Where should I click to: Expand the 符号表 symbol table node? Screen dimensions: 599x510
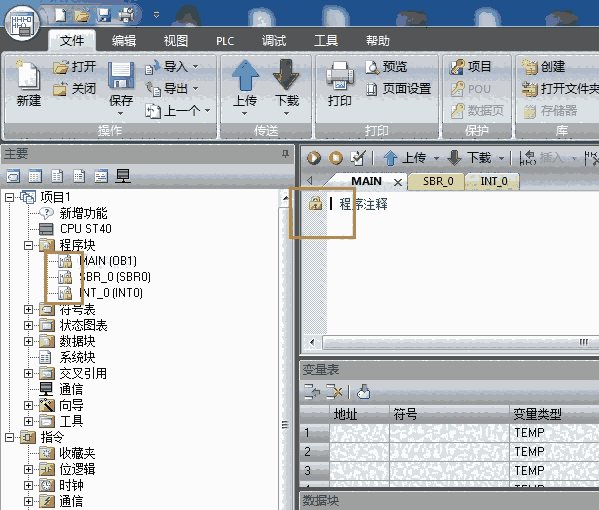point(28,309)
